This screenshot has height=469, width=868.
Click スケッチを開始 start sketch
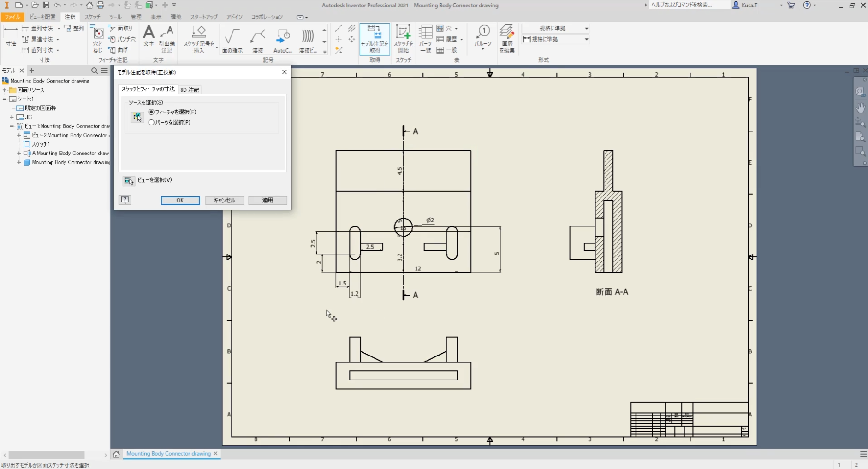[x=403, y=39]
